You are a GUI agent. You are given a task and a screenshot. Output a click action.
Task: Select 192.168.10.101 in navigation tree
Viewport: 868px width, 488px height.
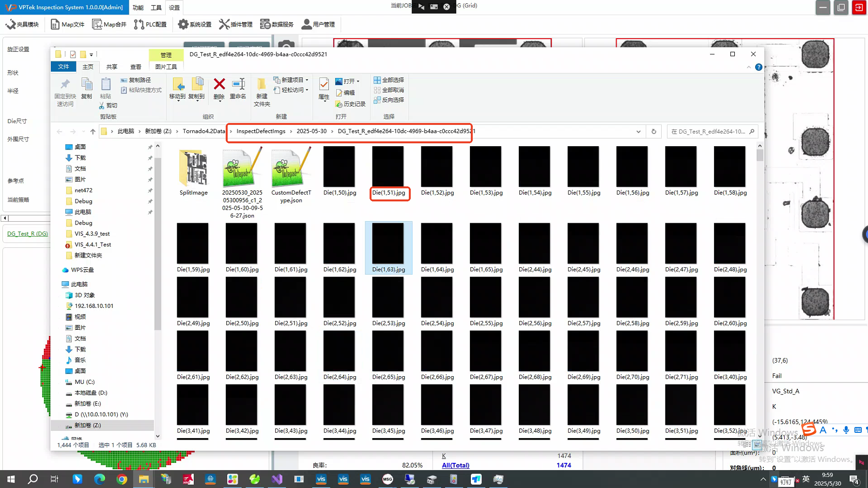pyautogui.click(x=94, y=306)
